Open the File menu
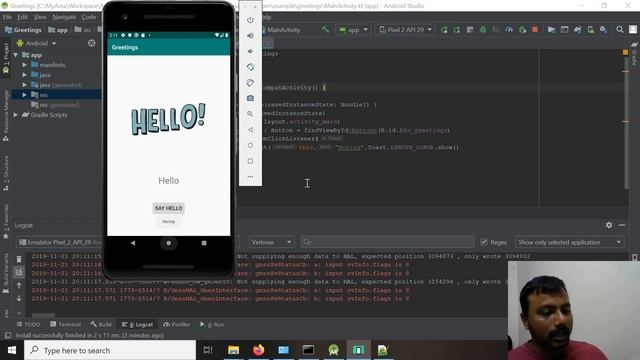640x360 pixels. pyautogui.click(x=7, y=17)
